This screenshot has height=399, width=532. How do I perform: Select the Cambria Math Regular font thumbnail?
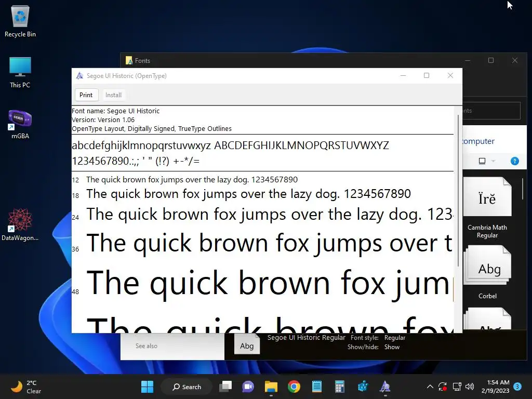pos(487,208)
